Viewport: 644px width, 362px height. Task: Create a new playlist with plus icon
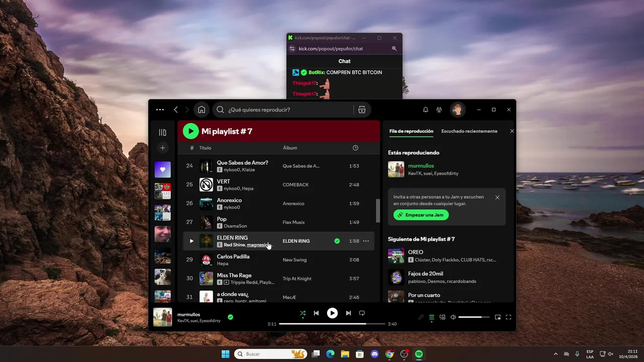163,148
